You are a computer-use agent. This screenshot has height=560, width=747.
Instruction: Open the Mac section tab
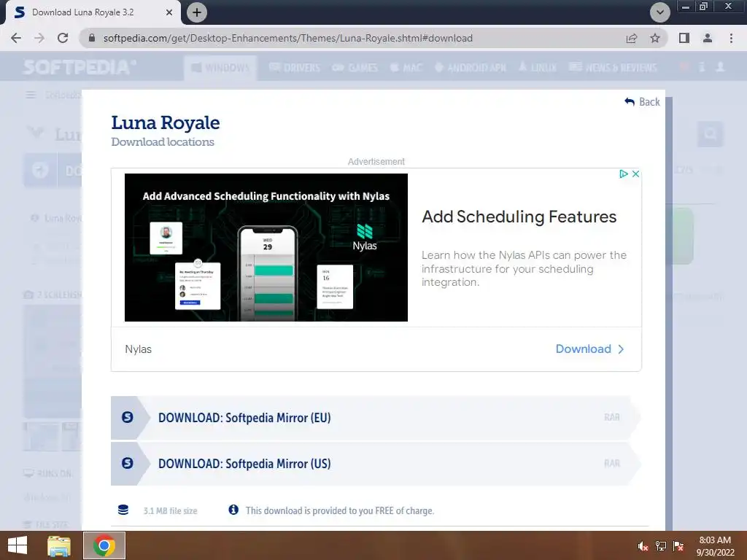(x=406, y=68)
